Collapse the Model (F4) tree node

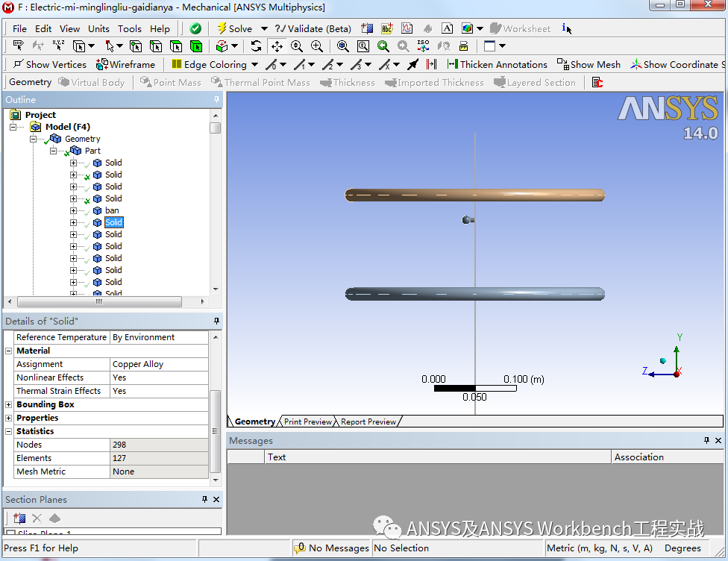[x=13, y=127]
